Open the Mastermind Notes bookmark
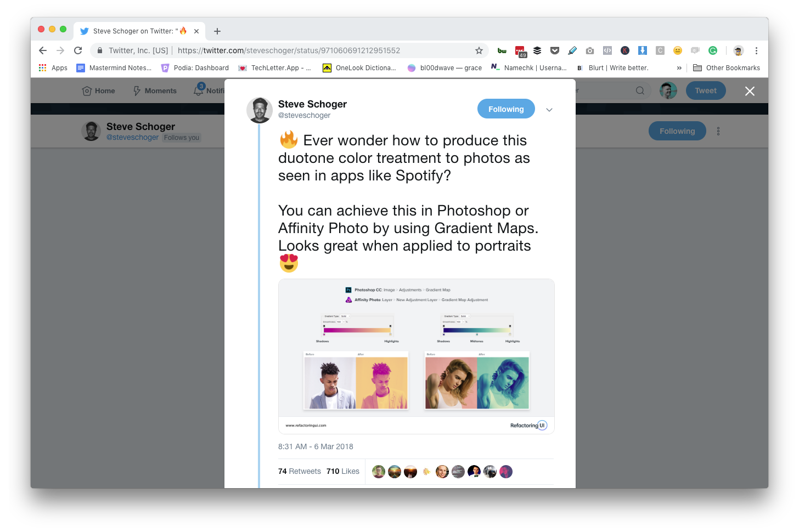 pyautogui.click(x=114, y=68)
